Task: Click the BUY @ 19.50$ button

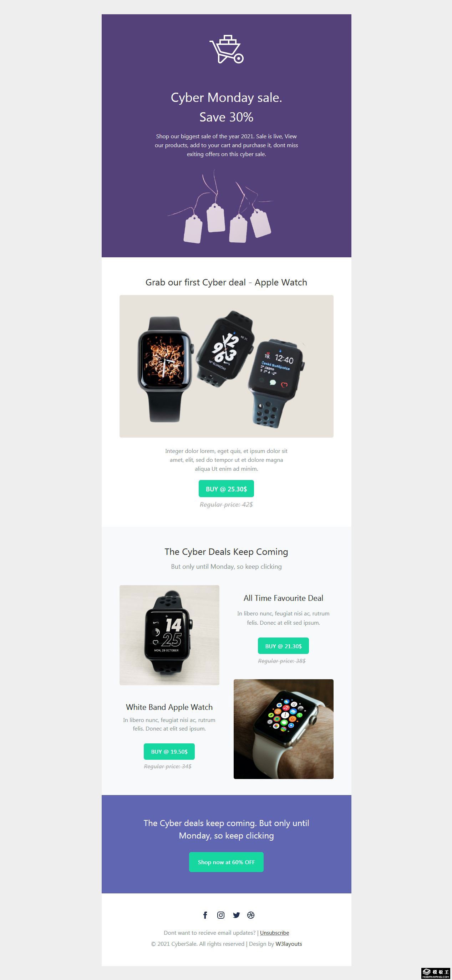Action: coord(169,752)
